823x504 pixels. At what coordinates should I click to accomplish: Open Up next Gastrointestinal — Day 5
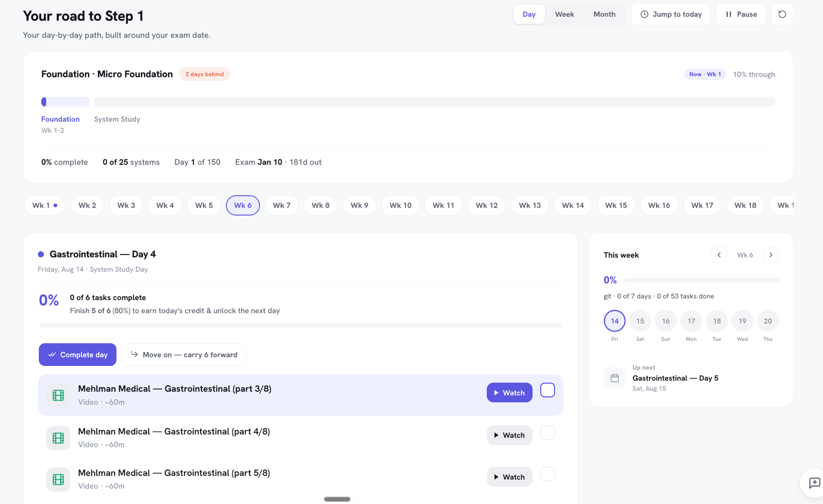coord(675,378)
